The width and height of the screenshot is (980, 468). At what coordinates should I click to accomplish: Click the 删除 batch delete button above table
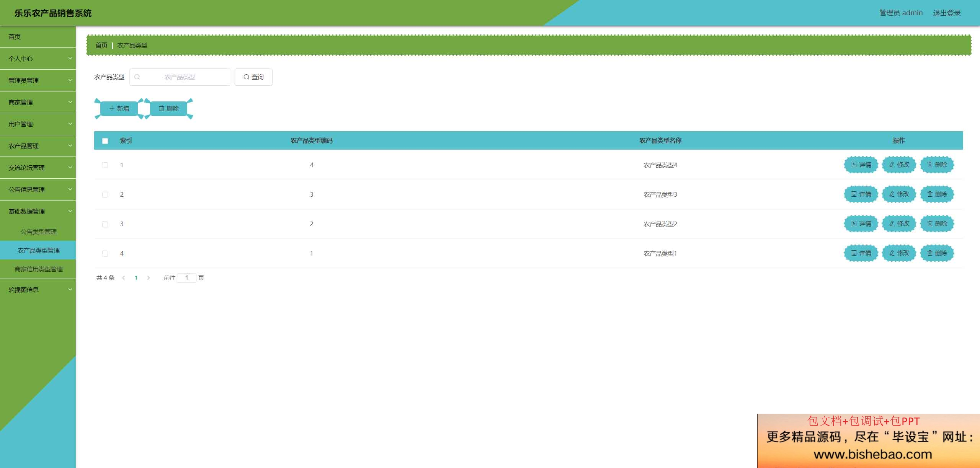(169, 109)
